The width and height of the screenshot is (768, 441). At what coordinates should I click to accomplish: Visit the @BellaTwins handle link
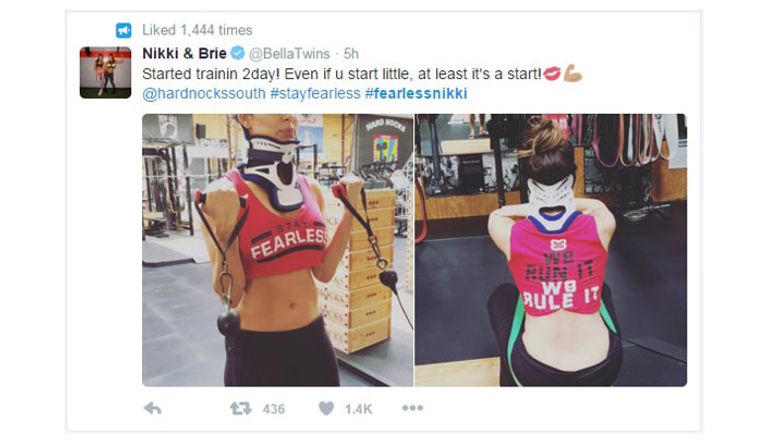coord(289,53)
